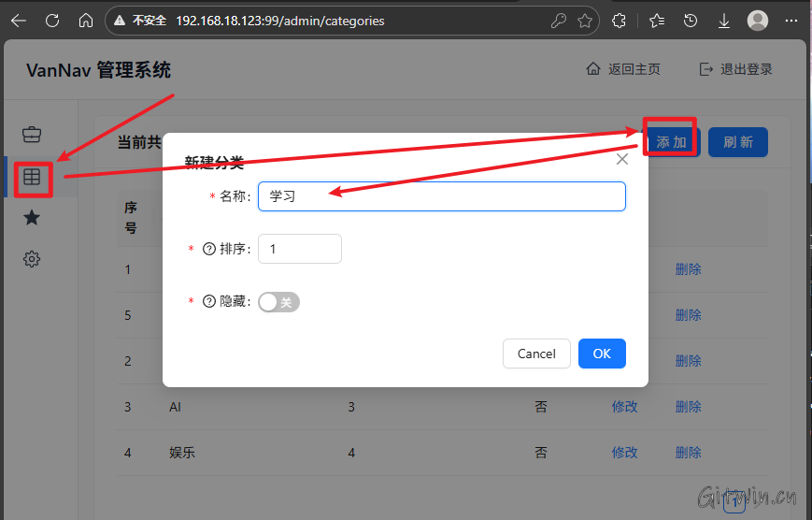
Task: Open the briefcase tools sidebar icon
Action: 32,134
